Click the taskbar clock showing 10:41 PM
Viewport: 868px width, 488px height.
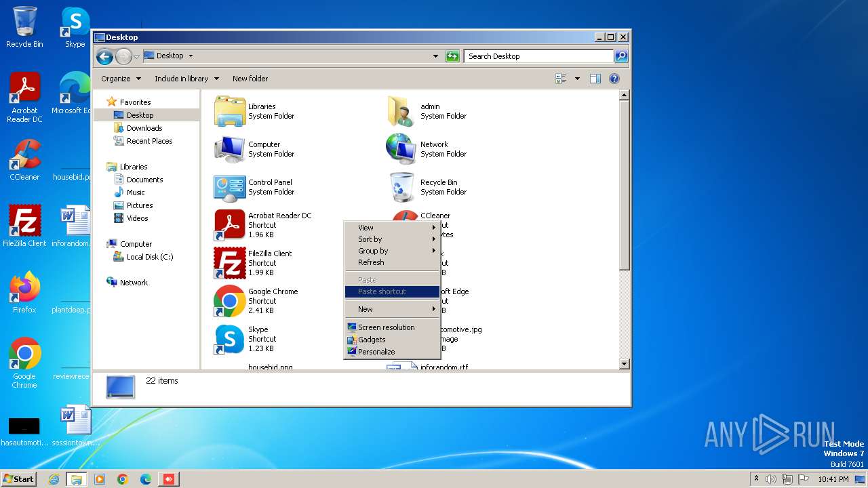(833, 479)
